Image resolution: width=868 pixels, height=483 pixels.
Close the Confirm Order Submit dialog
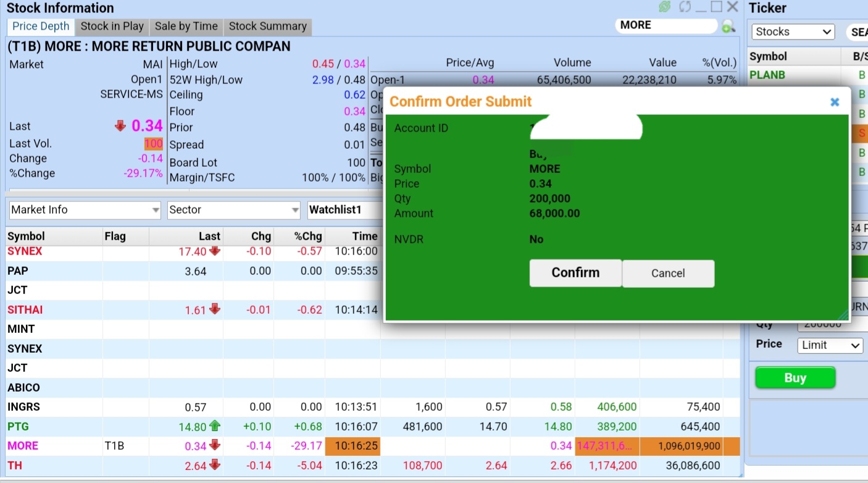[835, 102]
